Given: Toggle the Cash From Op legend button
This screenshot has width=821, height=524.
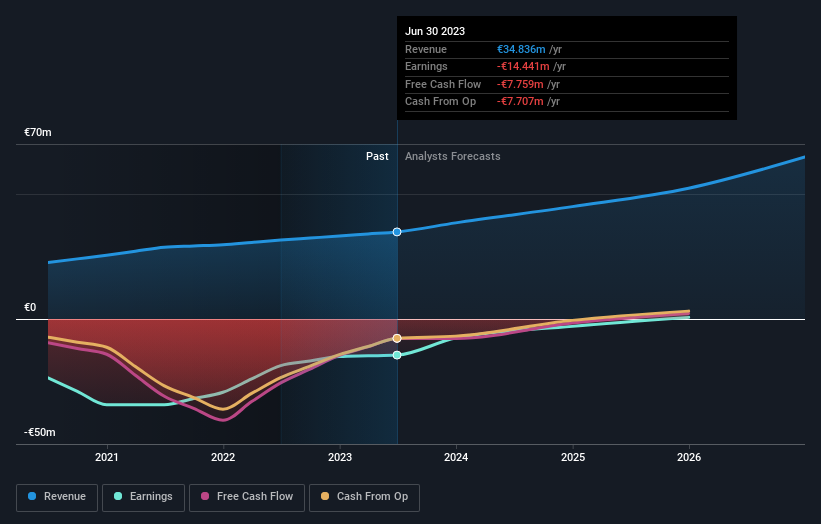Looking at the screenshot, I should 364,497.
